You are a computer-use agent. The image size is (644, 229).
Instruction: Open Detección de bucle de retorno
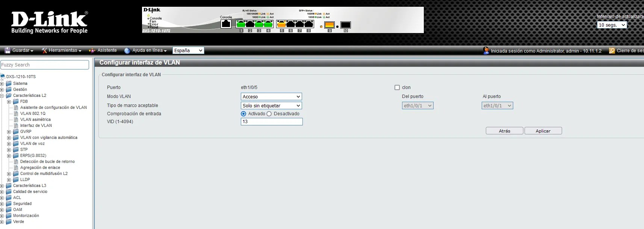pos(47,161)
